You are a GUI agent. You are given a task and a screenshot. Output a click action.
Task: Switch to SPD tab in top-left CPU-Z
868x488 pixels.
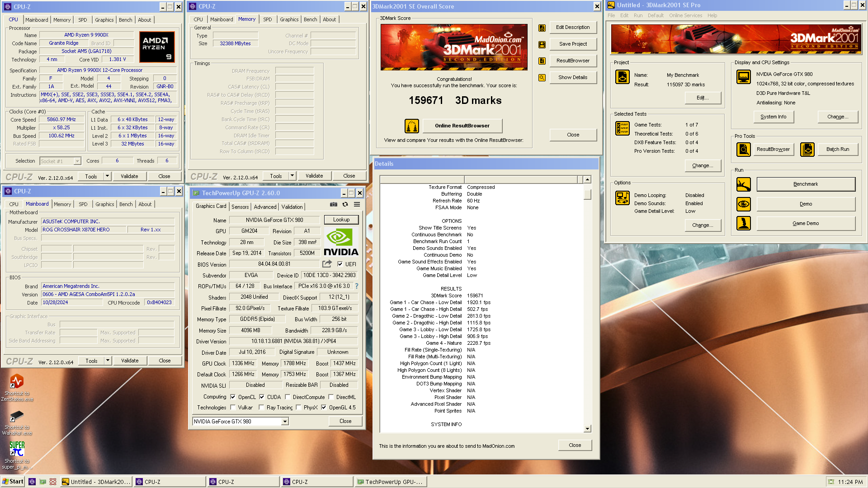[83, 20]
